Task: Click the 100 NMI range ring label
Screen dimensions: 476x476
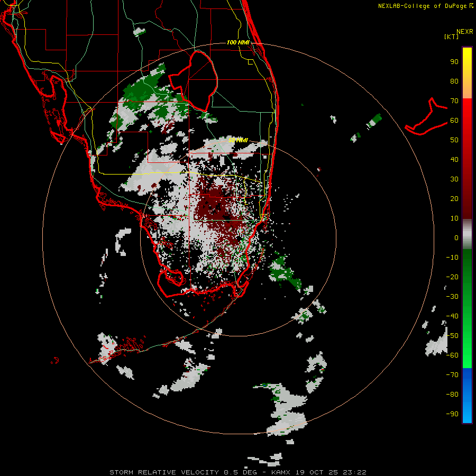Action: [x=238, y=42]
